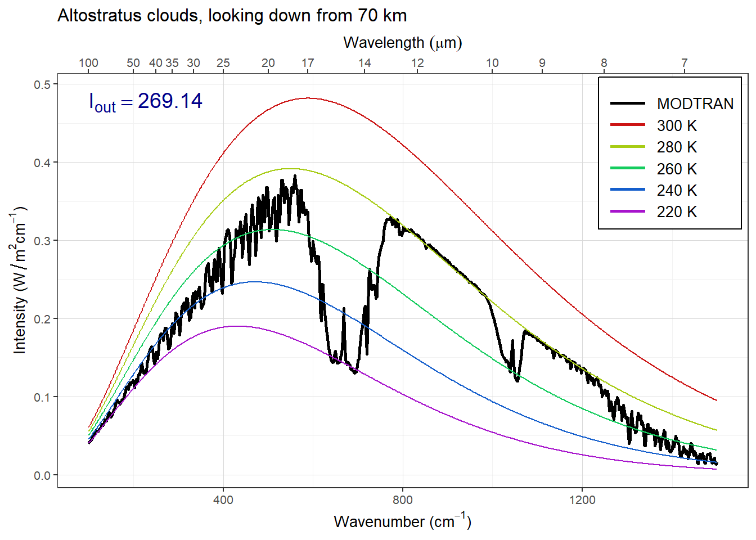Click the '8' wavelength tick label
This screenshot has height=540, width=756.
point(604,63)
